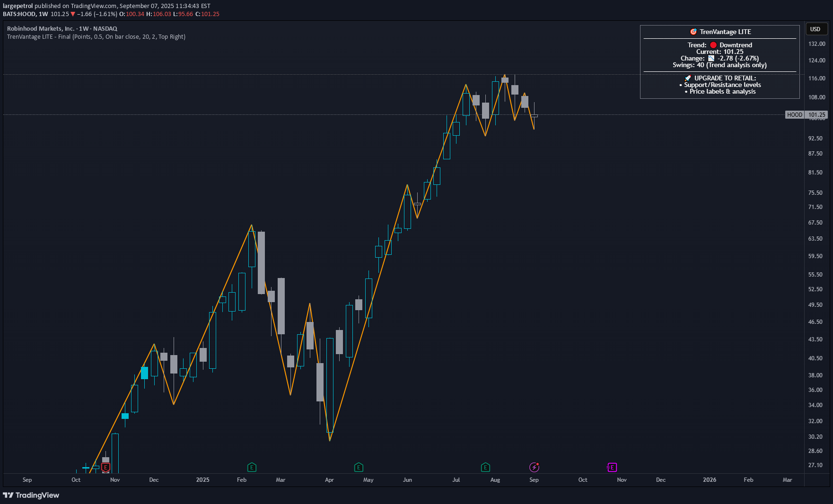Screen dimensions: 833x504
Task: Click the Robinhood Markets, Inc. chart title
Action: pyautogui.click(x=62, y=29)
